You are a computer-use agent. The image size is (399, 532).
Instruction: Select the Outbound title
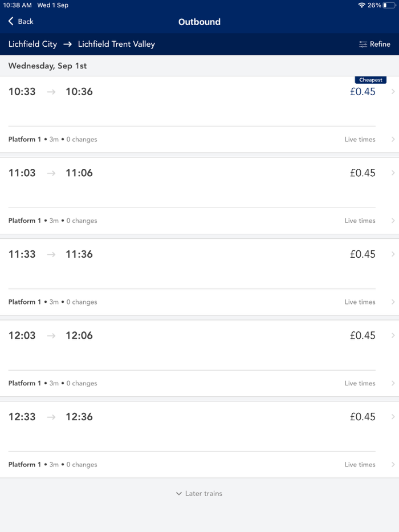pyautogui.click(x=199, y=22)
